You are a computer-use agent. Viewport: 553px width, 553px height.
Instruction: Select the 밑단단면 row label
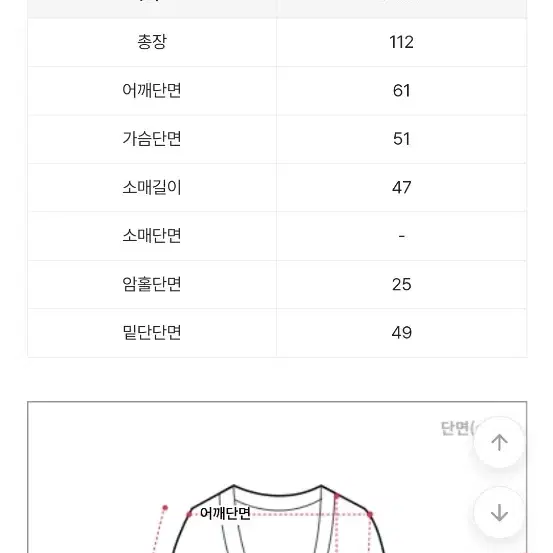pyautogui.click(x=152, y=333)
